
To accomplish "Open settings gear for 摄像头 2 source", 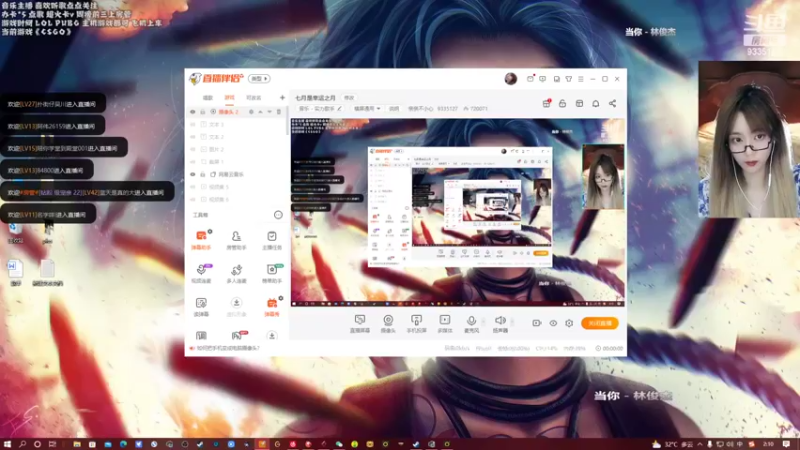I will 251,112.
